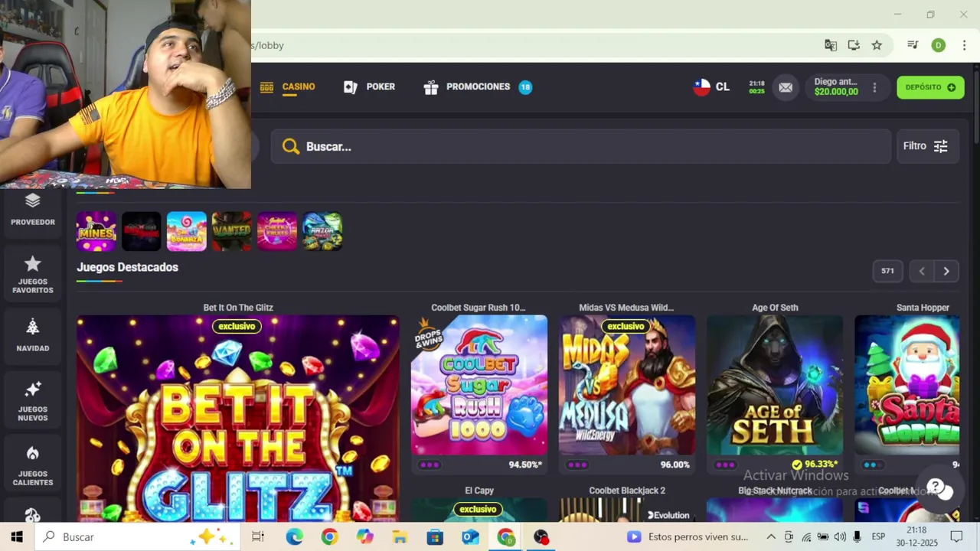Open Juegos Nuevos sparkle category
Screen dimensions: 980x551
coord(32,402)
